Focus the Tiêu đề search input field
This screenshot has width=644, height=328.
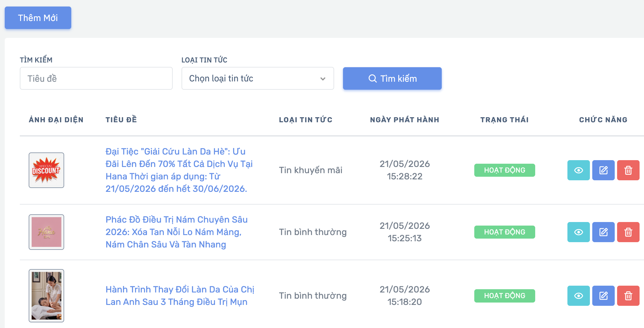pos(96,78)
